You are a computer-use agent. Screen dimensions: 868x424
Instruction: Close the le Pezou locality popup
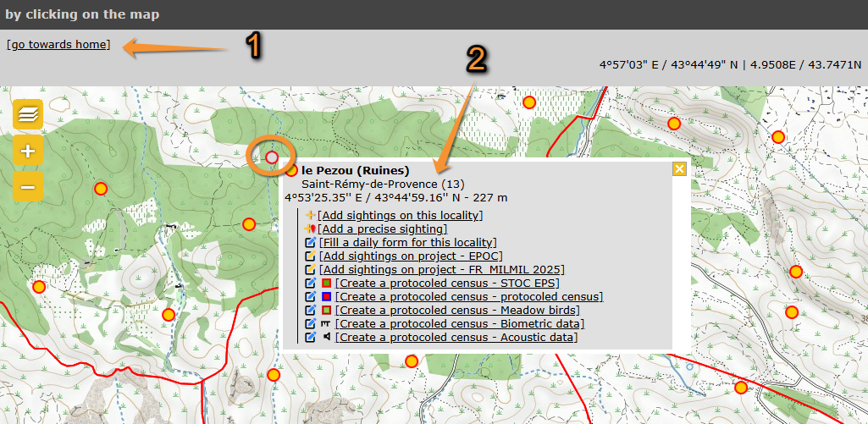[678, 168]
